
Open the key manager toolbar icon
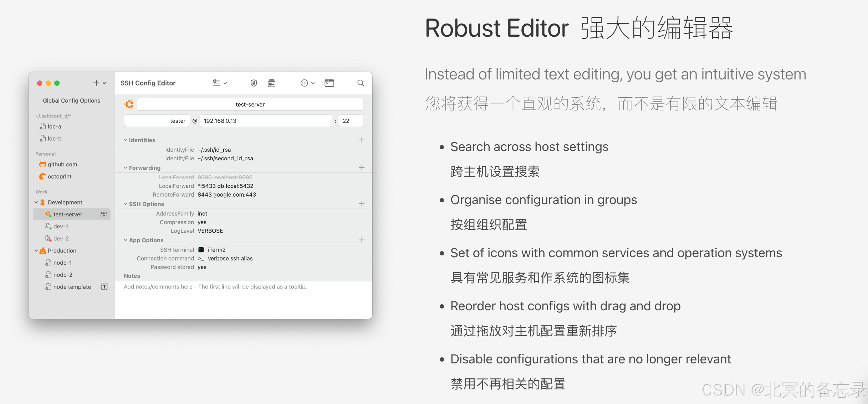click(271, 83)
